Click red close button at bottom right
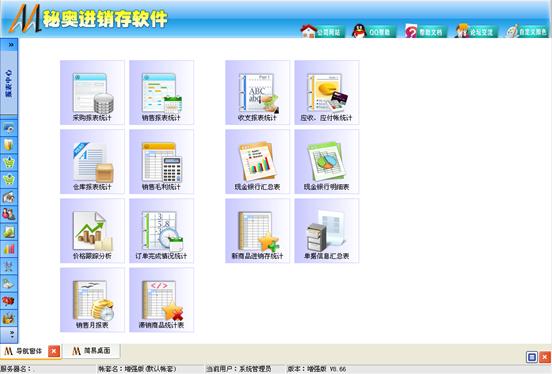 click(545, 357)
